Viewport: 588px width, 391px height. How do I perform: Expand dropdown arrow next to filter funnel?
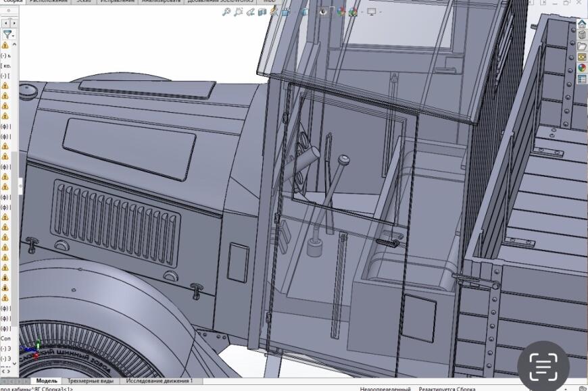[x=14, y=36]
